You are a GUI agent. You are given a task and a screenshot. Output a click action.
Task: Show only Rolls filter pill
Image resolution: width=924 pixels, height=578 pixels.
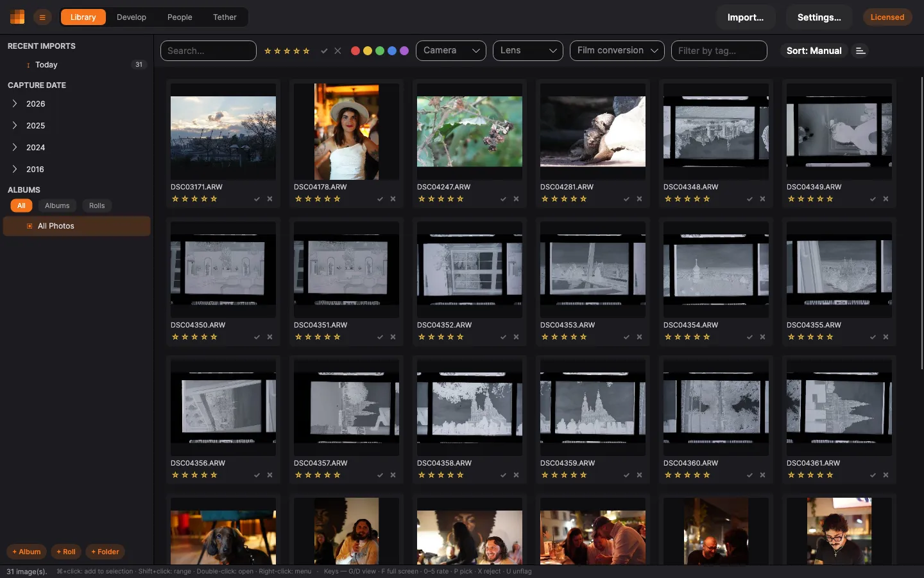(97, 206)
